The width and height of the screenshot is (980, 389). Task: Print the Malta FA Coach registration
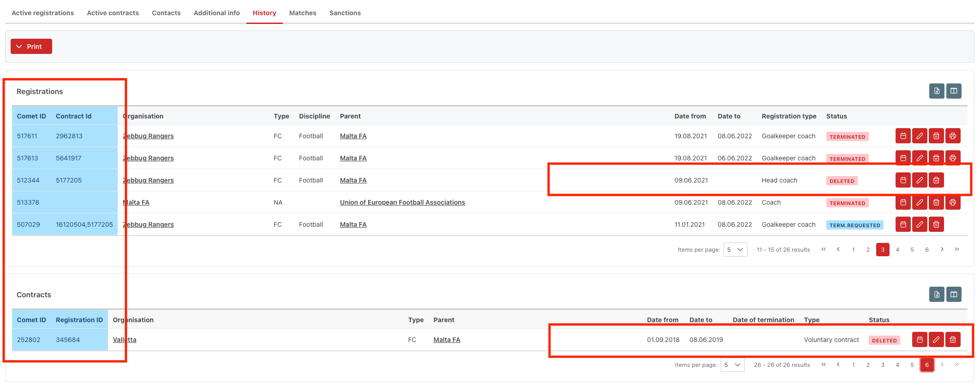tap(952, 202)
